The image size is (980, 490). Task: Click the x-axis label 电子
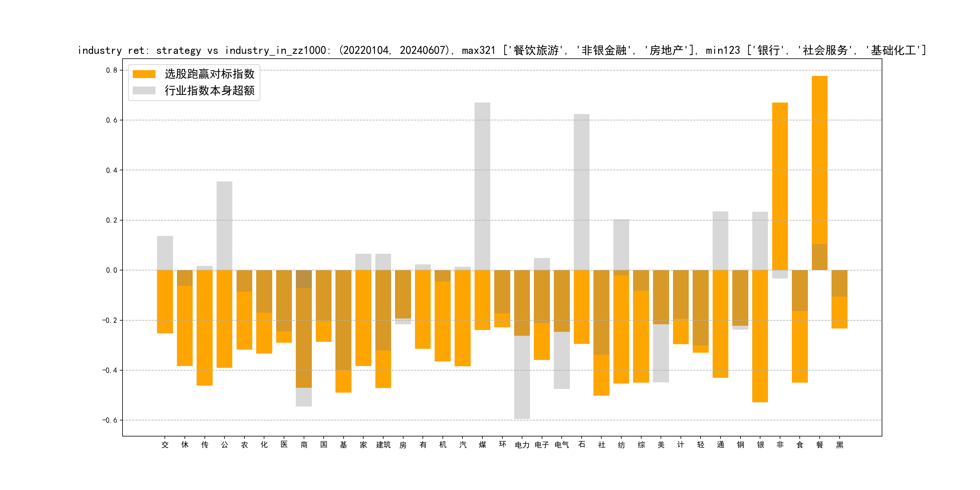click(x=542, y=445)
